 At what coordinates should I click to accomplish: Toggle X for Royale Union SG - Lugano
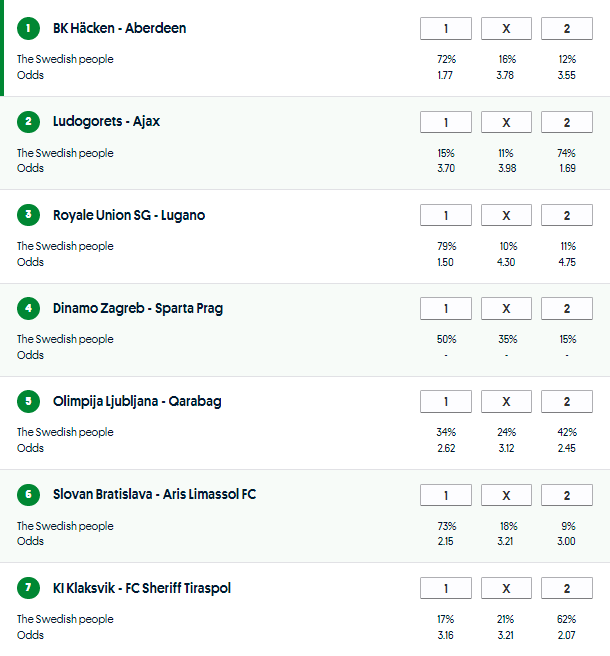click(506, 215)
